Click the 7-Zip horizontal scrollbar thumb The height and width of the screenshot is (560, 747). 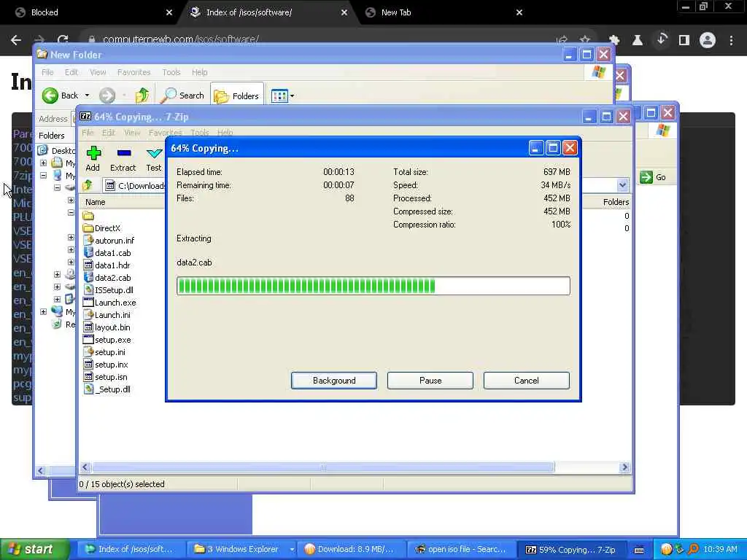pyautogui.click(x=323, y=467)
